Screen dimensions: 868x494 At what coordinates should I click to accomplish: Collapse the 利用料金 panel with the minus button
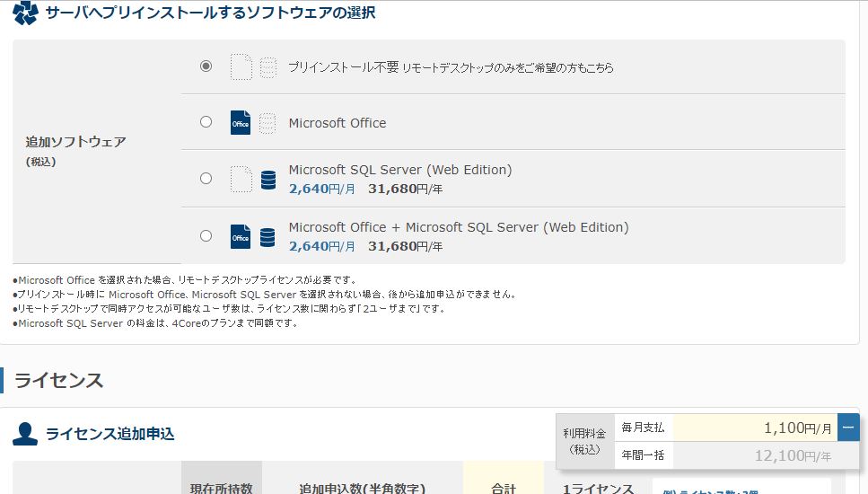click(x=848, y=428)
